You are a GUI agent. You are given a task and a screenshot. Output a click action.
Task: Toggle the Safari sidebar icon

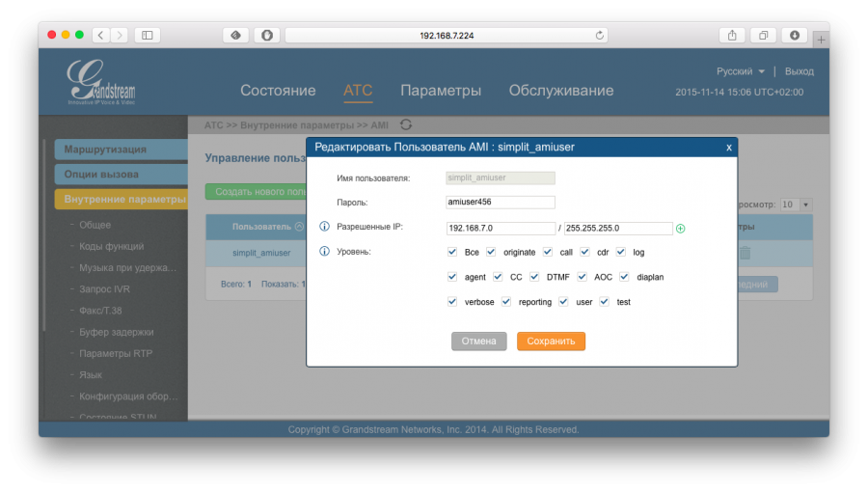pos(148,36)
